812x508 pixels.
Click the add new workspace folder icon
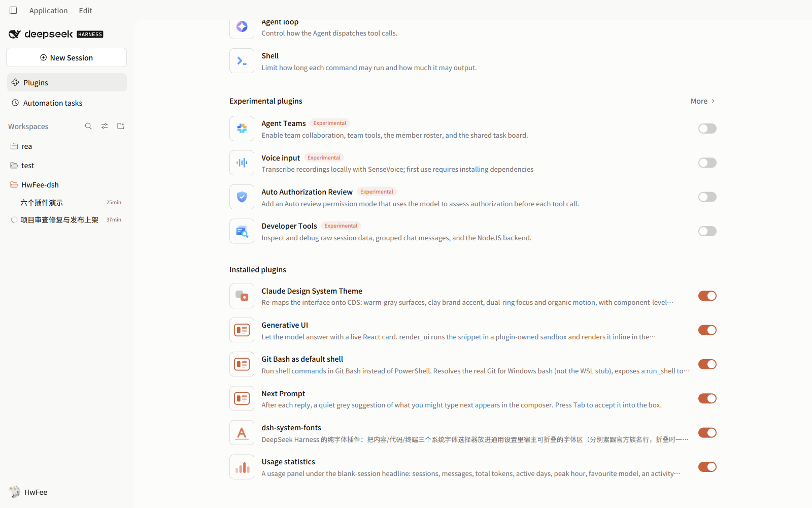click(x=121, y=126)
